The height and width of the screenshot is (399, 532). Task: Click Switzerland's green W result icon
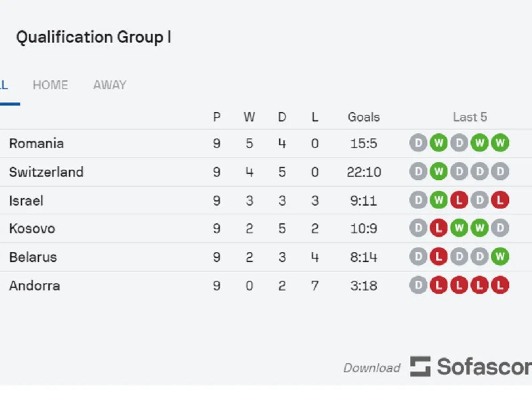click(x=438, y=172)
